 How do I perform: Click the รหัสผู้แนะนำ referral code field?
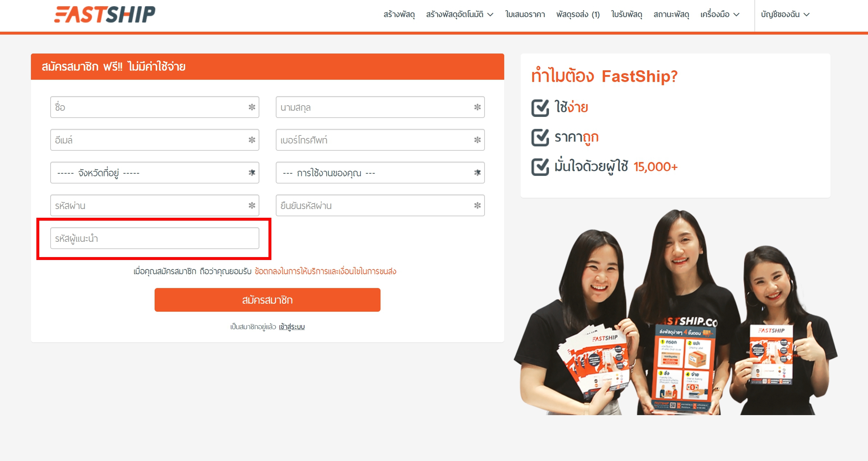coord(155,238)
